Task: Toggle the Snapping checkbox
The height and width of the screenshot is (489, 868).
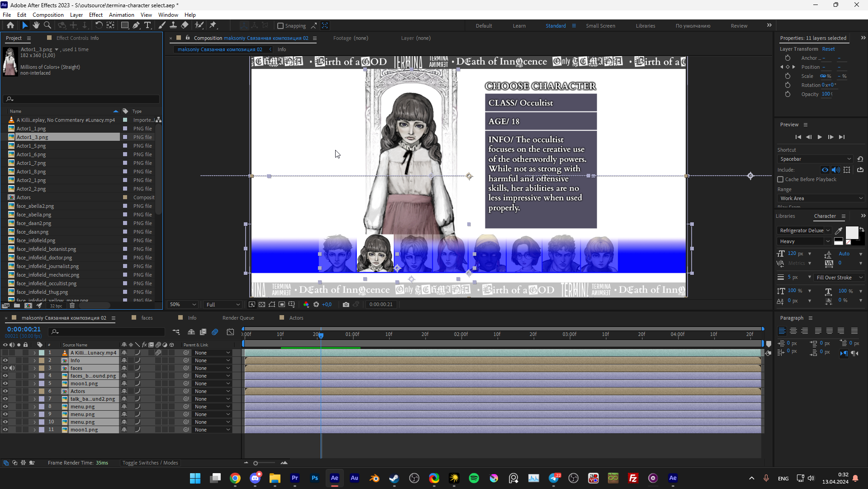Action: click(280, 26)
